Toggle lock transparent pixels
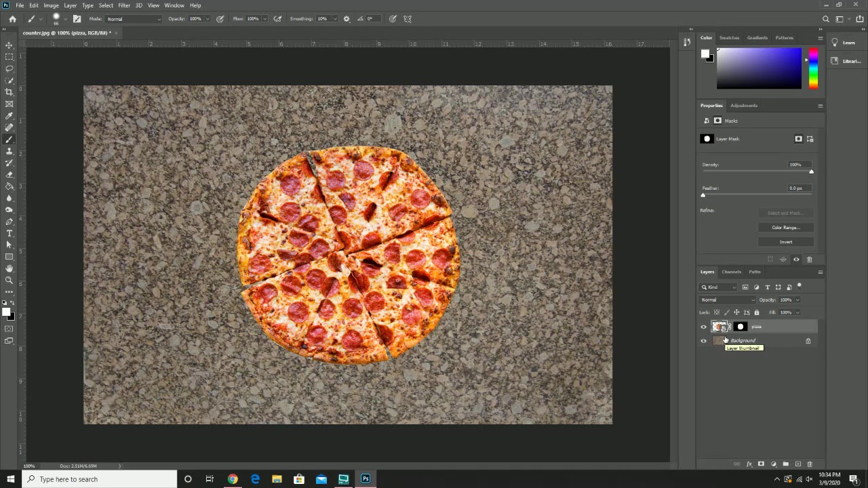 coord(715,312)
